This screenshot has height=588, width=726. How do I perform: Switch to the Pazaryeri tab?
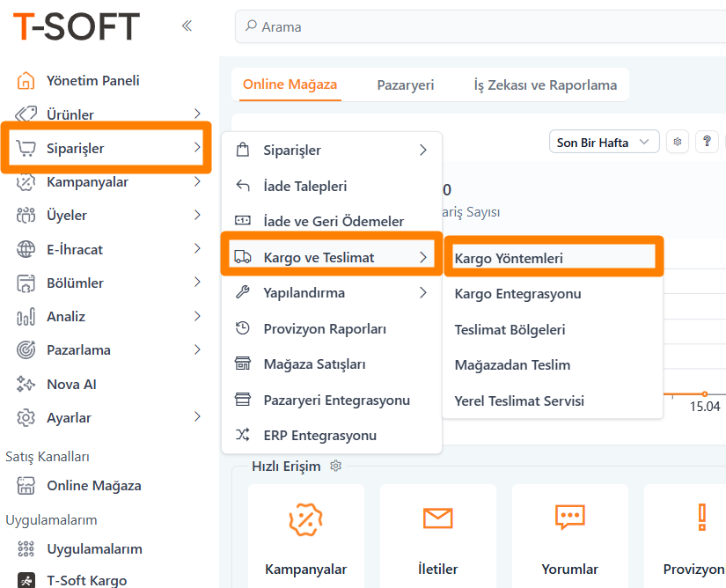(x=405, y=85)
